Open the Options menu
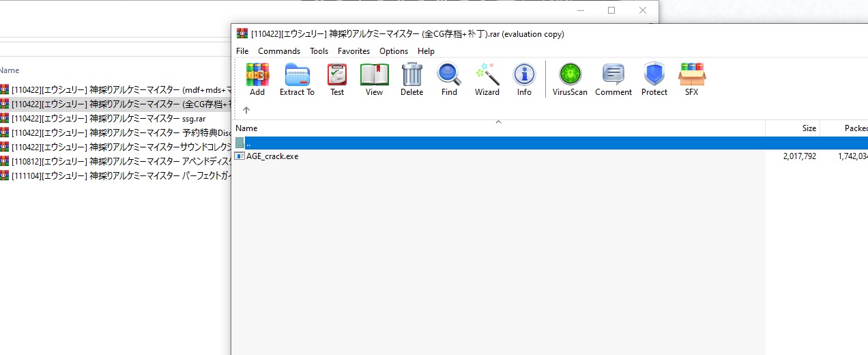Image resolution: width=868 pixels, height=355 pixels. (394, 51)
